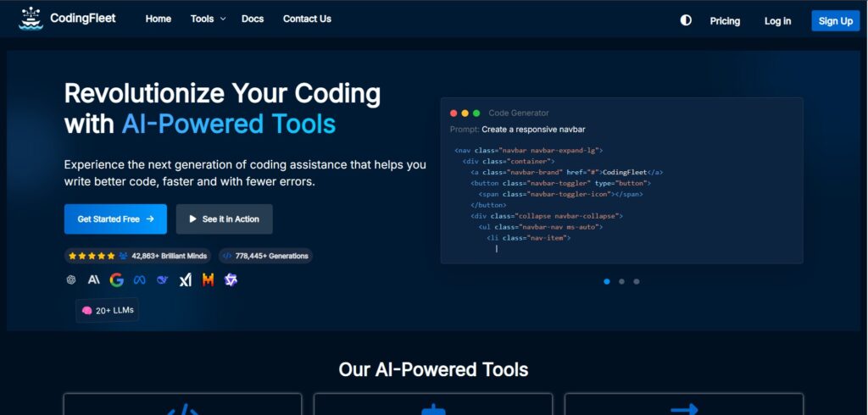Click the Mistral M logo
The width and height of the screenshot is (868, 415).
click(x=208, y=279)
